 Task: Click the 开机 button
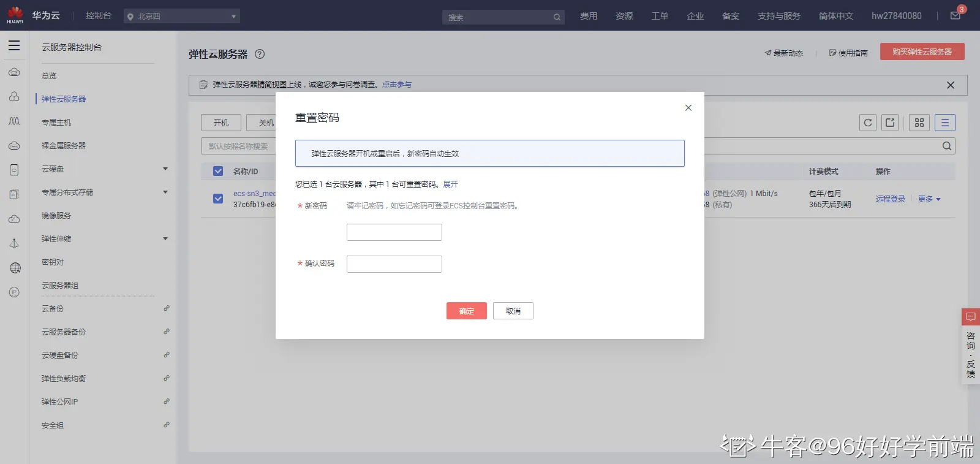tap(221, 123)
